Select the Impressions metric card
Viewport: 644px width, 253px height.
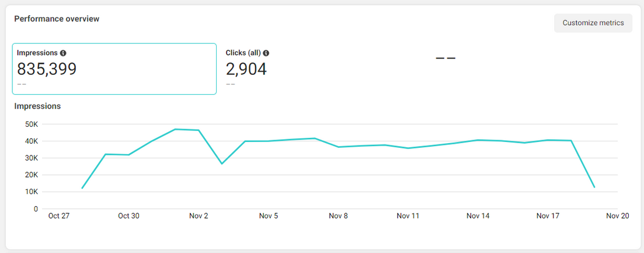[114, 68]
